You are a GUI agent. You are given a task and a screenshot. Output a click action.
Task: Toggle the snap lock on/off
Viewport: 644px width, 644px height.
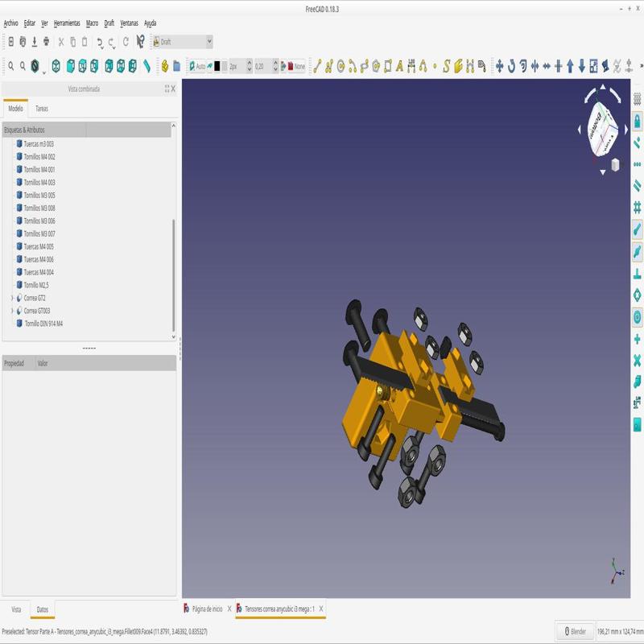(x=637, y=121)
